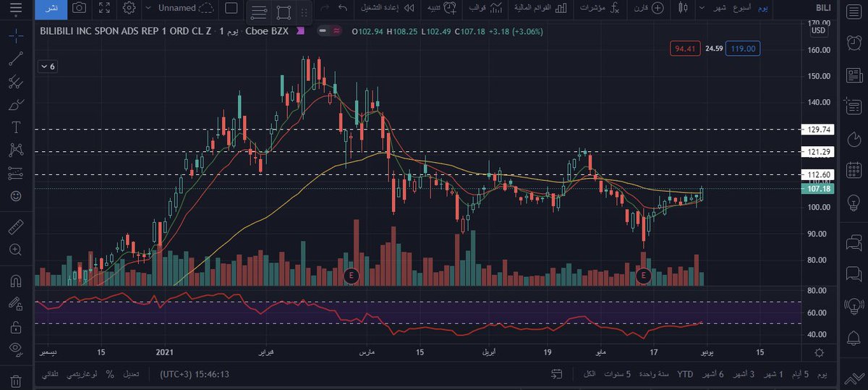The height and width of the screenshot is (390, 868).
Task: Select the text annotation tool
Action: coord(16,127)
